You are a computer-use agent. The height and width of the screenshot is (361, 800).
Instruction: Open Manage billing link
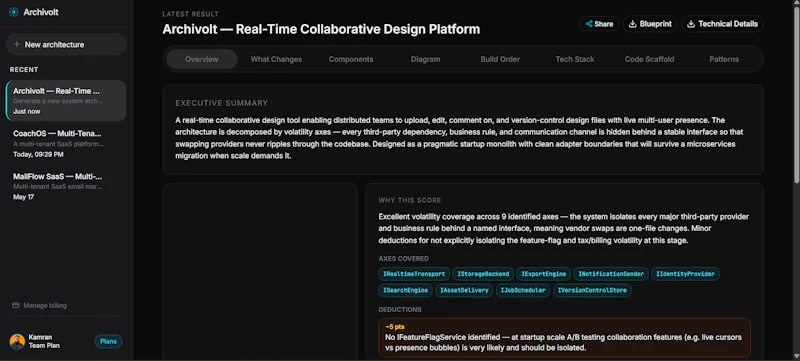39,305
